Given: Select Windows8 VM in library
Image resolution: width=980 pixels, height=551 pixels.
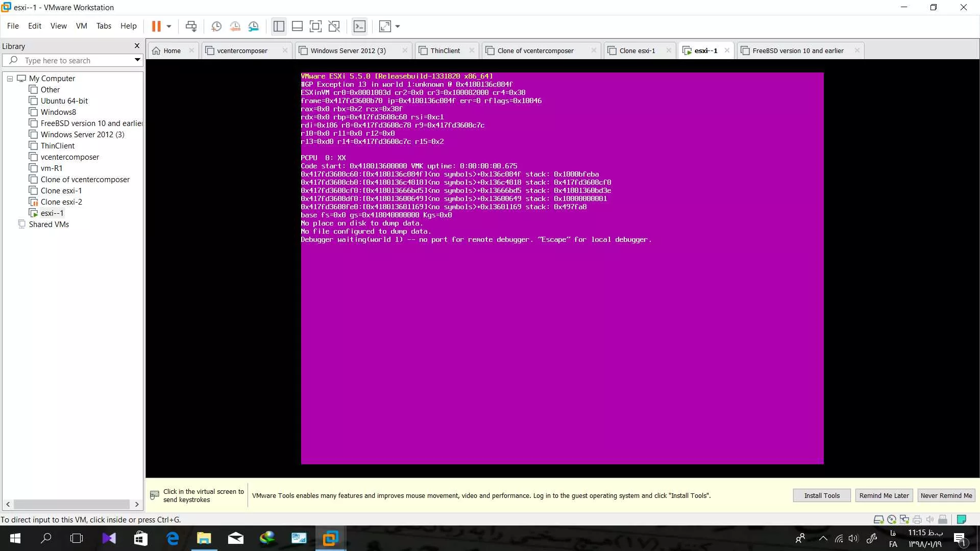Looking at the screenshot, I should (x=58, y=112).
